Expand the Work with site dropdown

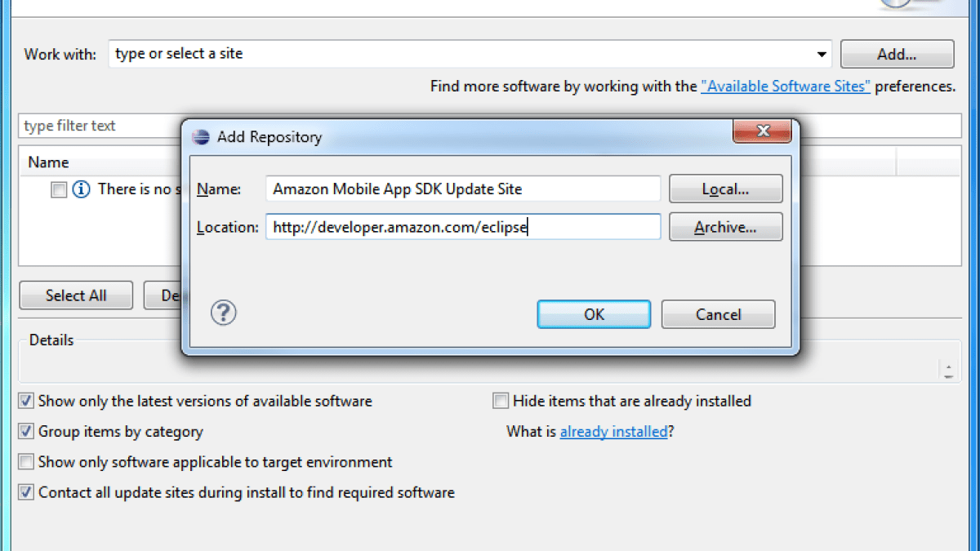[822, 55]
